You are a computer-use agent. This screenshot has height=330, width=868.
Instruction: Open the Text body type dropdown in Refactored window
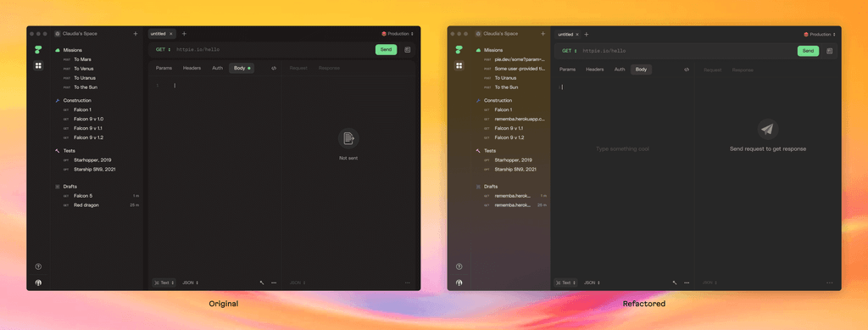(565, 282)
